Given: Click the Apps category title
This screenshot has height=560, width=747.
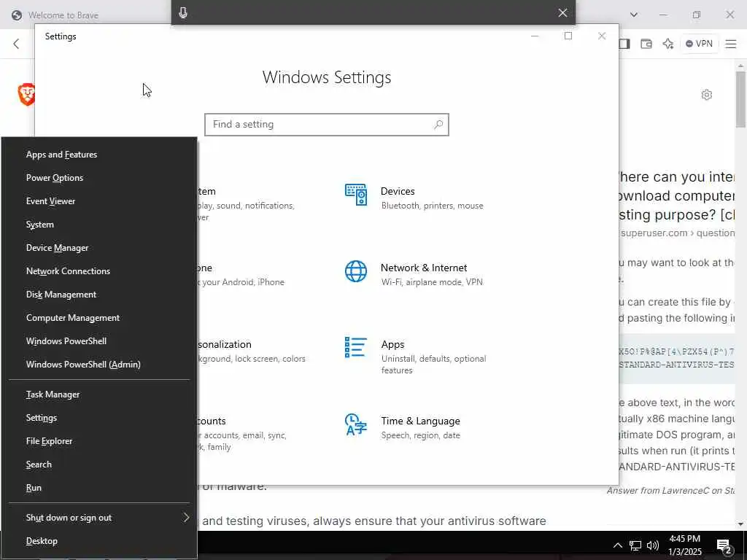Looking at the screenshot, I should [392, 344].
